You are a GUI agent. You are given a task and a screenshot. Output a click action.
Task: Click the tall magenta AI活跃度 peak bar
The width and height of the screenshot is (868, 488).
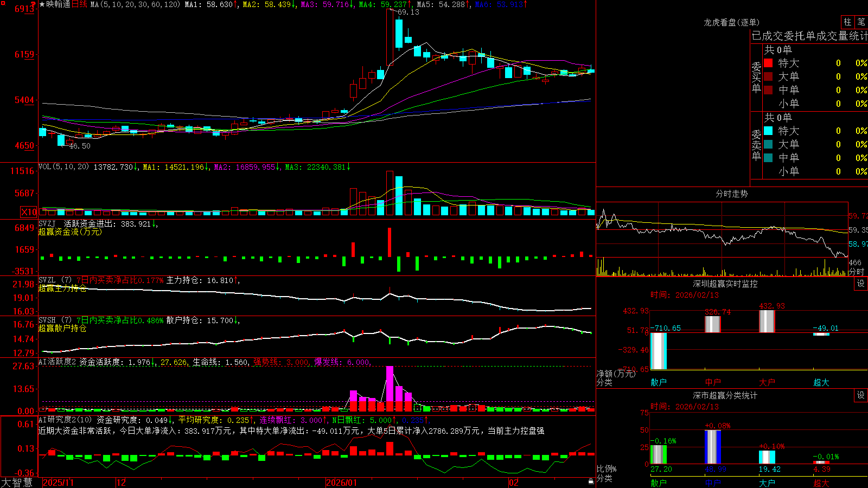(390, 383)
